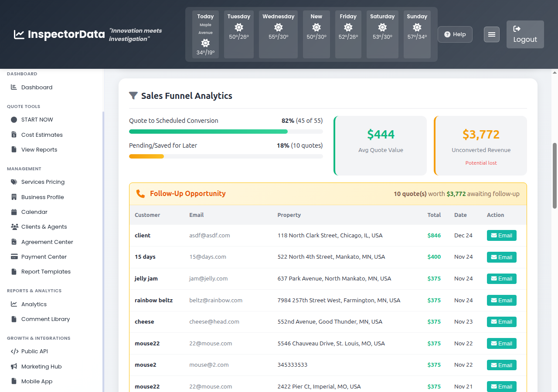This screenshot has height=392, width=558.
Task: Email customer jelly jam via its Email button
Action: click(501, 278)
